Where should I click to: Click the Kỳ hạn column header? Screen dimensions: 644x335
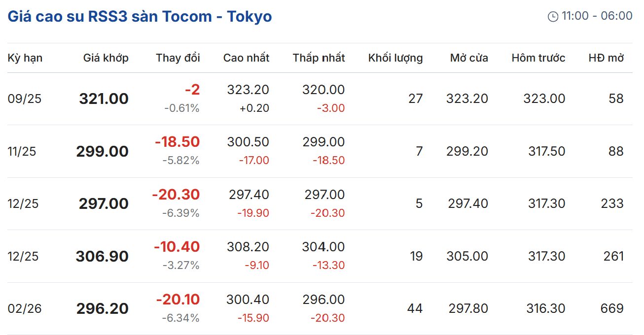(x=25, y=58)
